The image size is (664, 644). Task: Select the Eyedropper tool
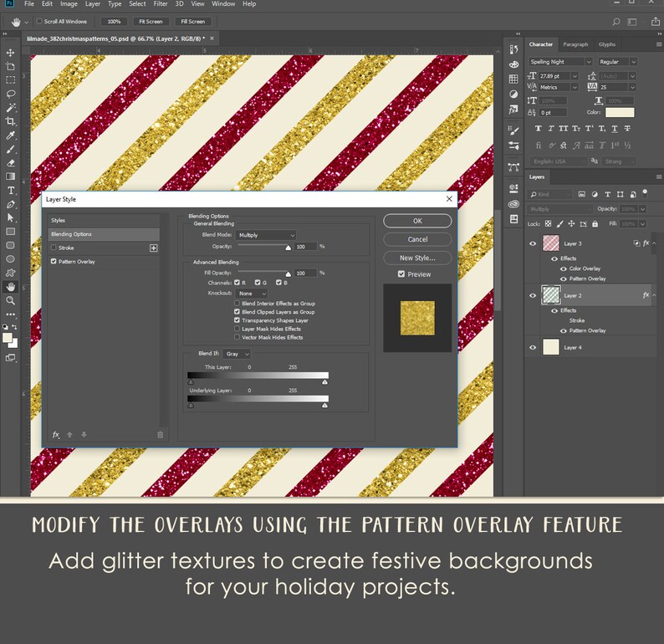click(x=11, y=135)
